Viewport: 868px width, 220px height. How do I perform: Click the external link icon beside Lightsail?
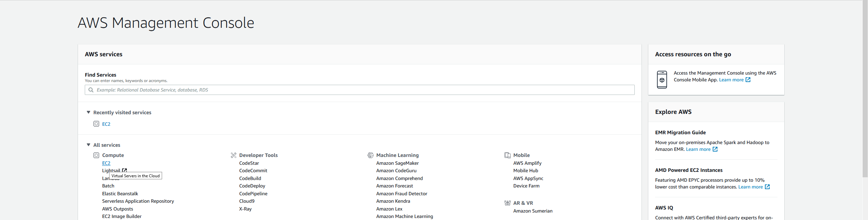click(x=124, y=170)
